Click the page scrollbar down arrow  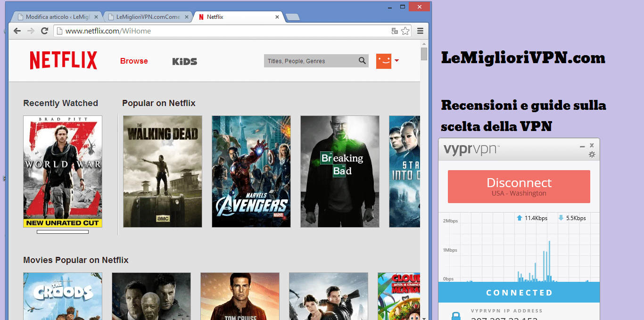(x=424, y=318)
